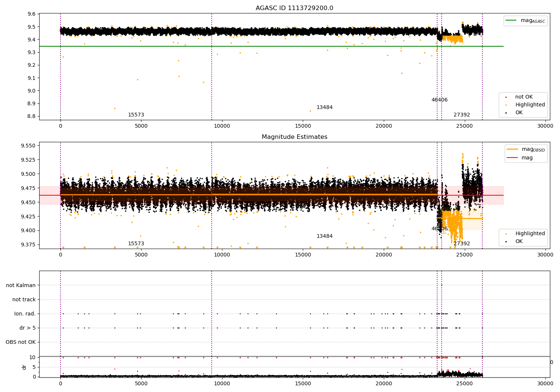Click the 9.2 y-axis tick label
This screenshot has height=392, width=560.
pos(32,65)
